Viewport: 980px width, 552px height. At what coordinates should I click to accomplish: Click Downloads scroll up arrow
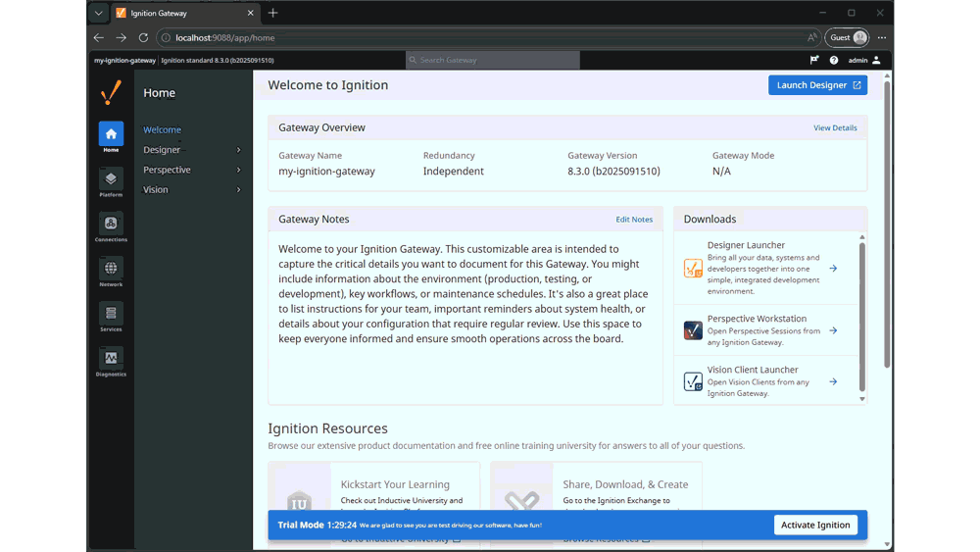point(861,237)
